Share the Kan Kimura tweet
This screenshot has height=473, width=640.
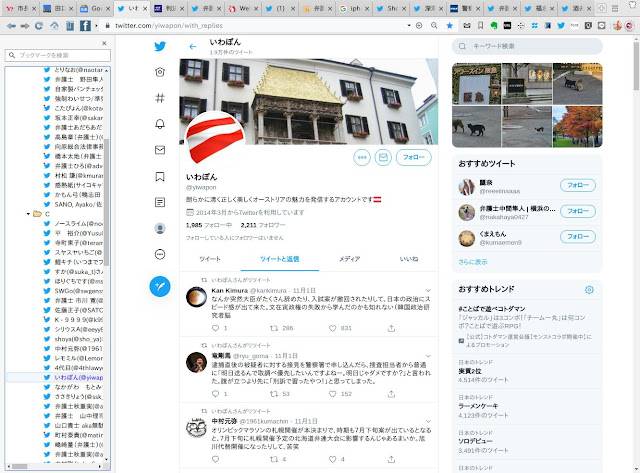[x=391, y=328]
